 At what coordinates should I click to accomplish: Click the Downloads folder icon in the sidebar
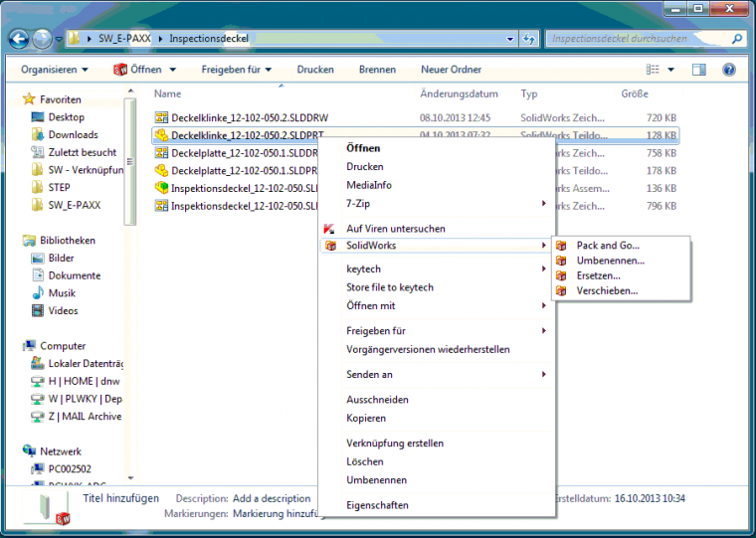click(x=38, y=134)
